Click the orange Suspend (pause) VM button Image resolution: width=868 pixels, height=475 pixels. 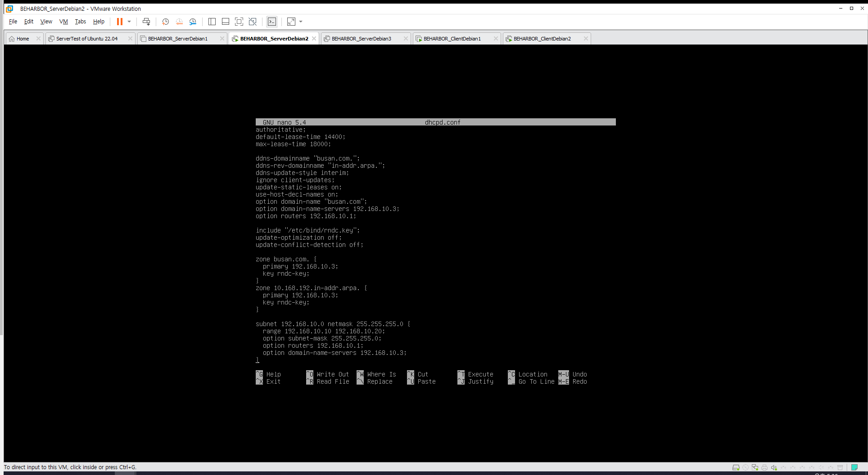click(119, 22)
